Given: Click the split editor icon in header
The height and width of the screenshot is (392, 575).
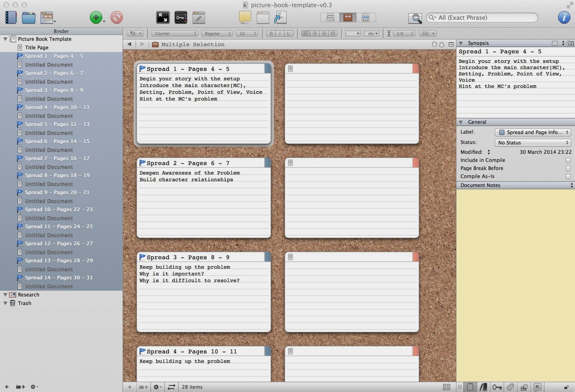Looking at the screenshot, I should tap(451, 44).
